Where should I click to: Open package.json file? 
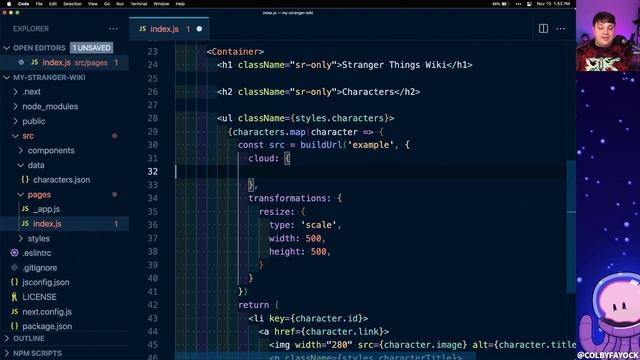47,326
